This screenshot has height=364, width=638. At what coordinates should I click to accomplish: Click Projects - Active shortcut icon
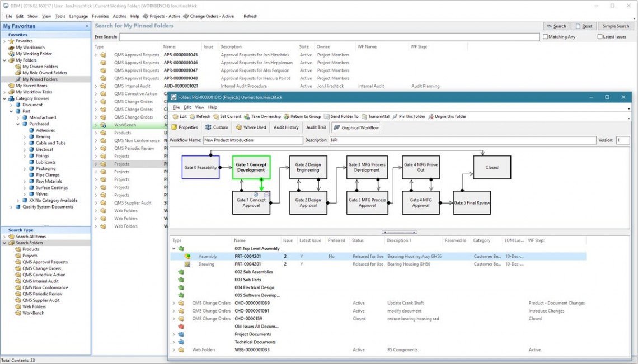click(146, 16)
